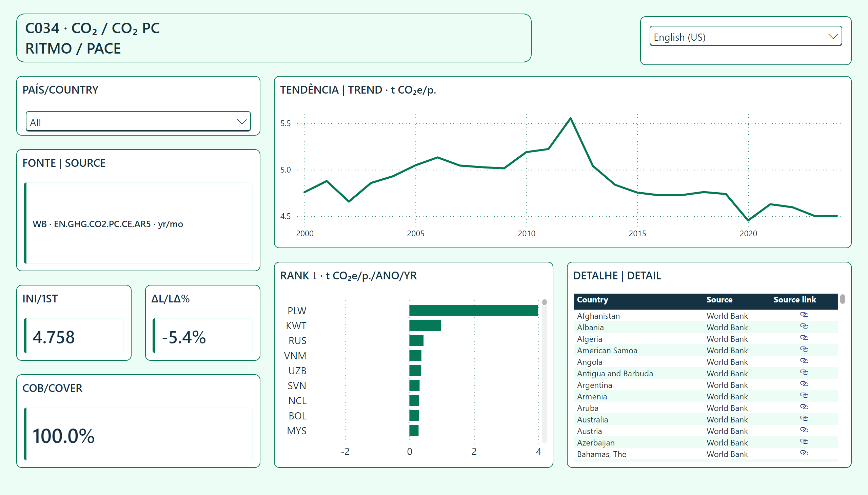This screenshot has height=495, width=868.
Task: Click the INI/1ST value 4.758 card
Action: point(74,336)
